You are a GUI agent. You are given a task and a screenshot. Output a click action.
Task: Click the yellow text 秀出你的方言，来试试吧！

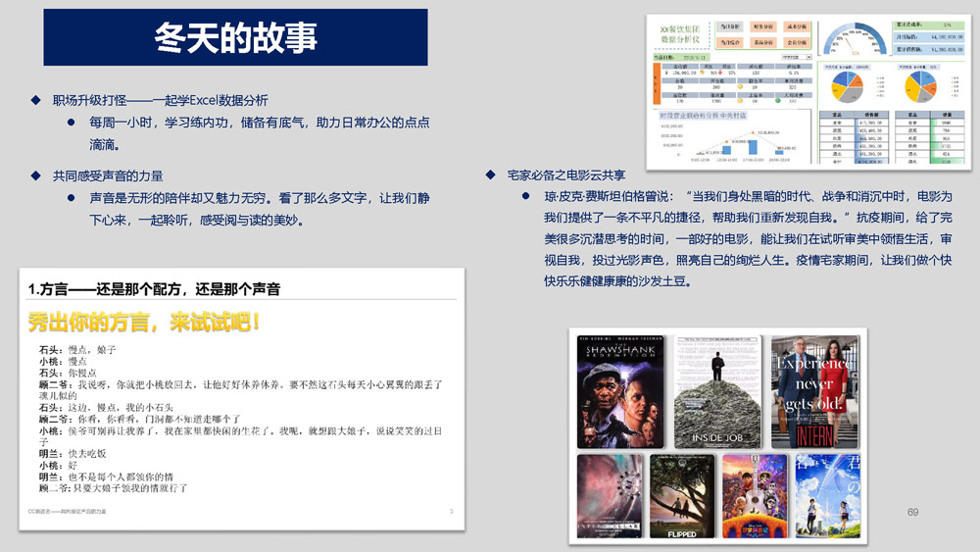click(x=144, y=322)
